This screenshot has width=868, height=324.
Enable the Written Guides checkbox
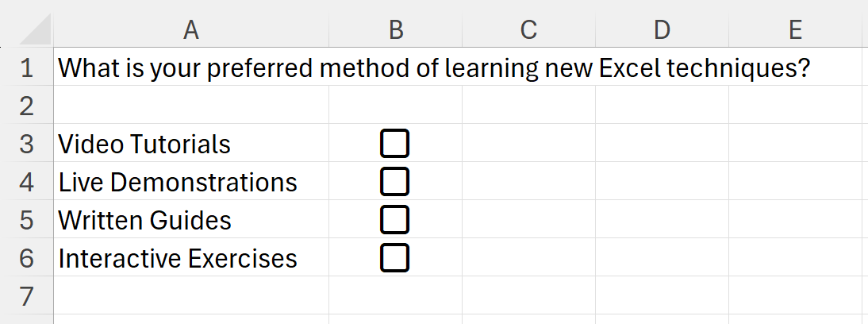[395, 220]
